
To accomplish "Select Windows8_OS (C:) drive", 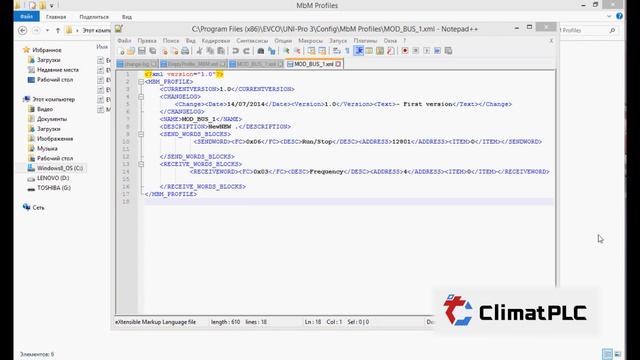I will (x=60, y=168).
